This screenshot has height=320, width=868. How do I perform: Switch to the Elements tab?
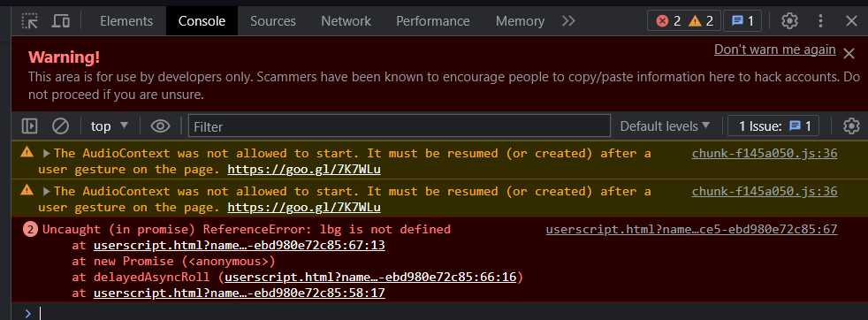point(126,21)
